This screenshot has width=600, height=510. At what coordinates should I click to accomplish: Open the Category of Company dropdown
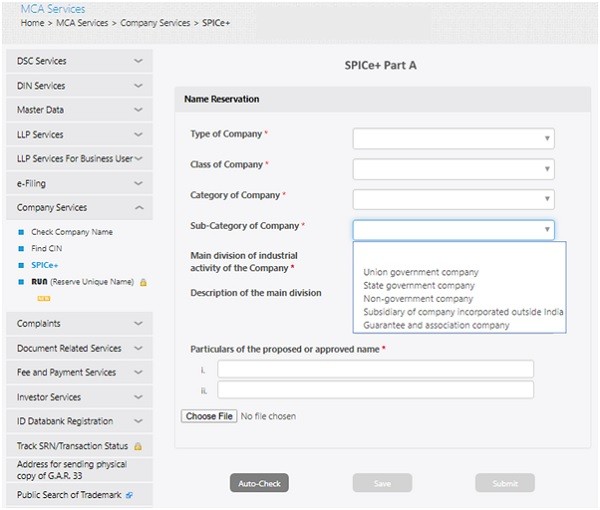pos(453,199)
